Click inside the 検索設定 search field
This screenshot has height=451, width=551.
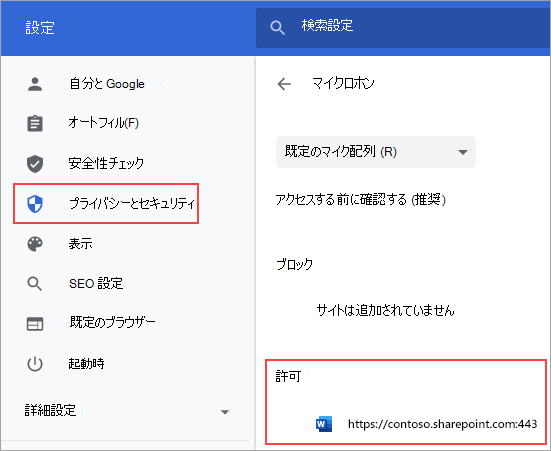click(403, 27)
